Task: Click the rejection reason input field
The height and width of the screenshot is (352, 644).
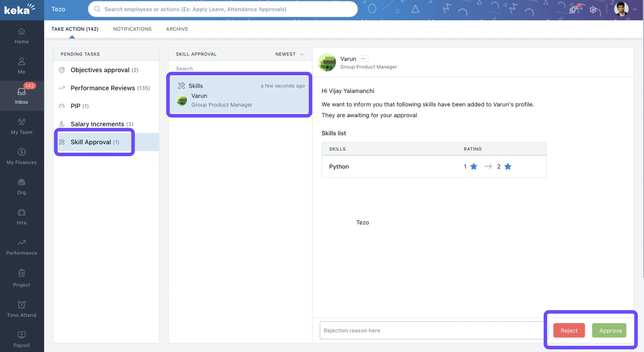Action: [431, 330]
